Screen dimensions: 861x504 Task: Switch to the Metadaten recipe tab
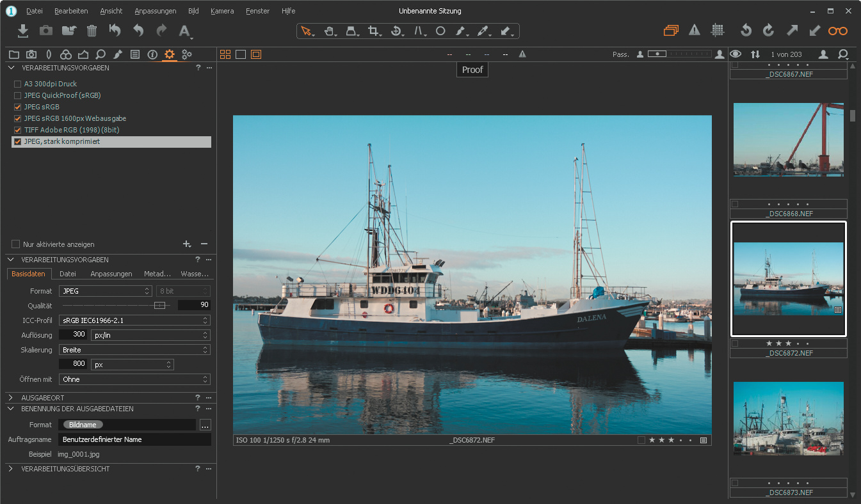(157, 274)
